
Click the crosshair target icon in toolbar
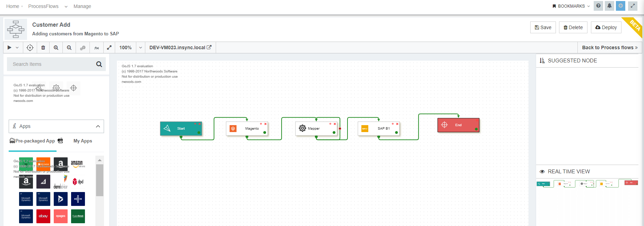click(x=30, y=47)
